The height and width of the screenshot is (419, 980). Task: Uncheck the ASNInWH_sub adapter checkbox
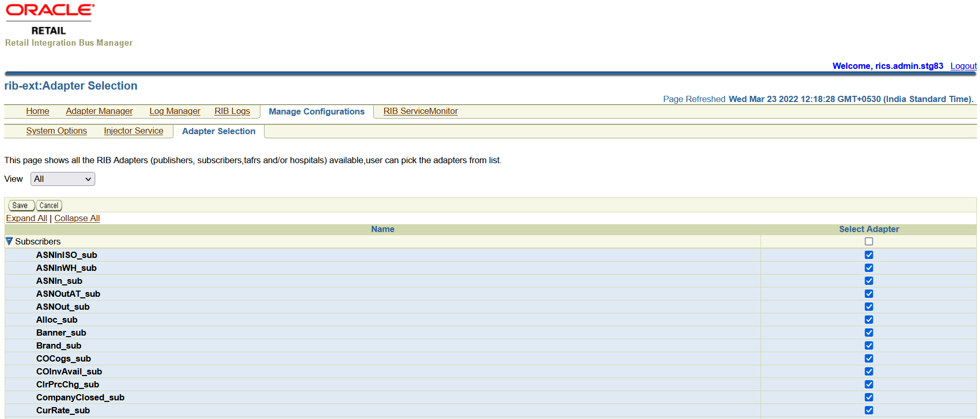tap(869, 268)
